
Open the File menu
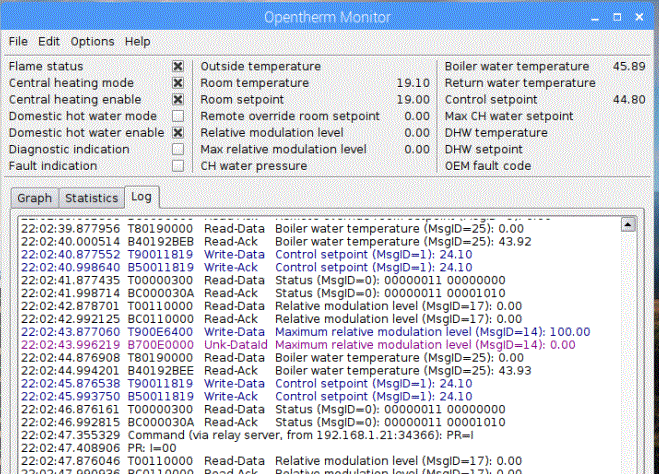(18, 41)
